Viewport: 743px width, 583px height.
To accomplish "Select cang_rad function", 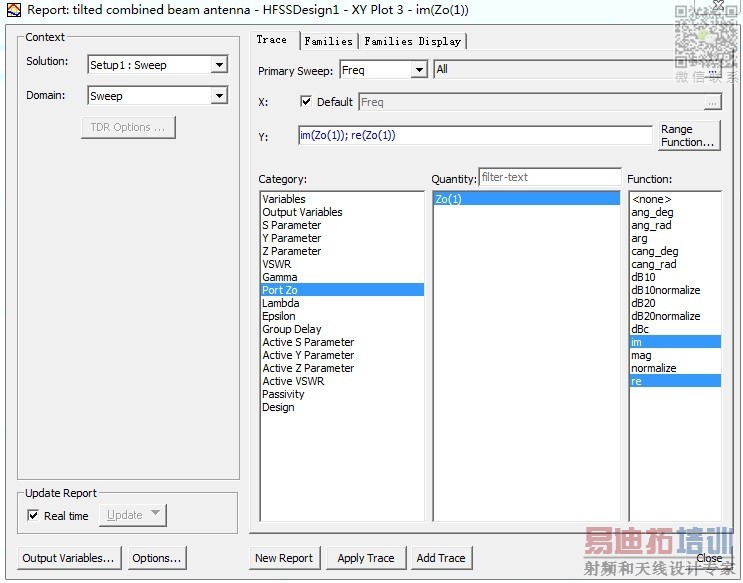I will coord(675,264).
